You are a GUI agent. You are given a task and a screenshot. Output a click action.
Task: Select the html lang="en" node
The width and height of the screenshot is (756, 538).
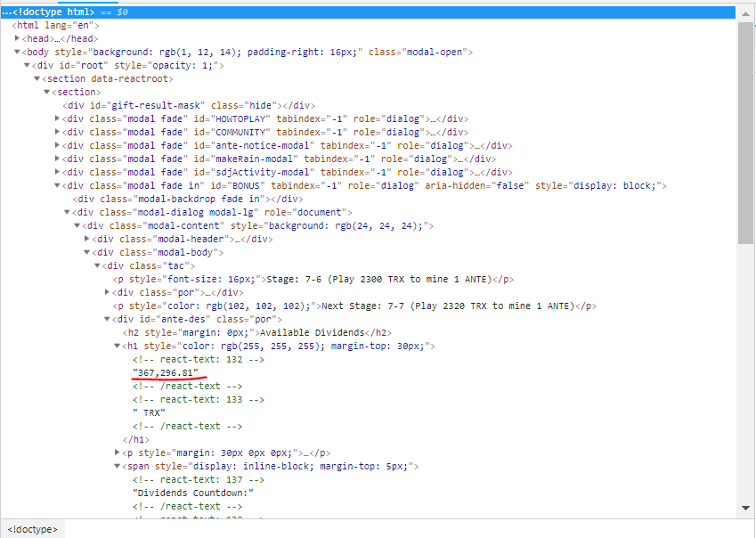(55, 26)
